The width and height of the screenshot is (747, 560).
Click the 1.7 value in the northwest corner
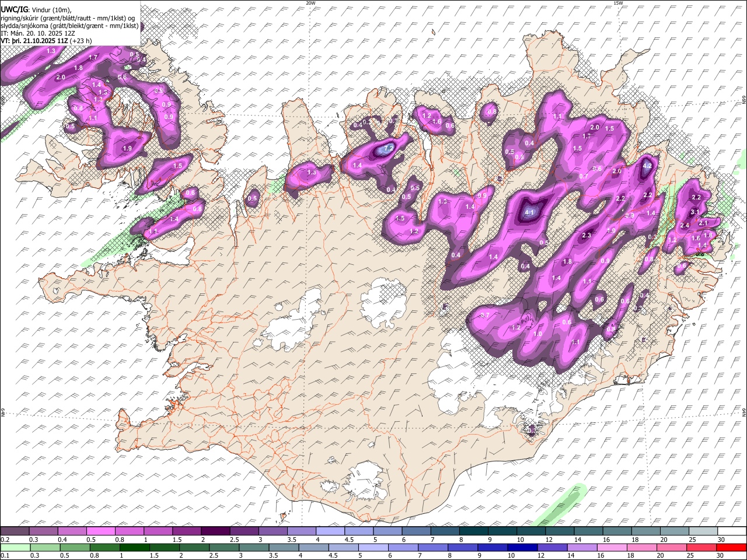tap(93, 58)
